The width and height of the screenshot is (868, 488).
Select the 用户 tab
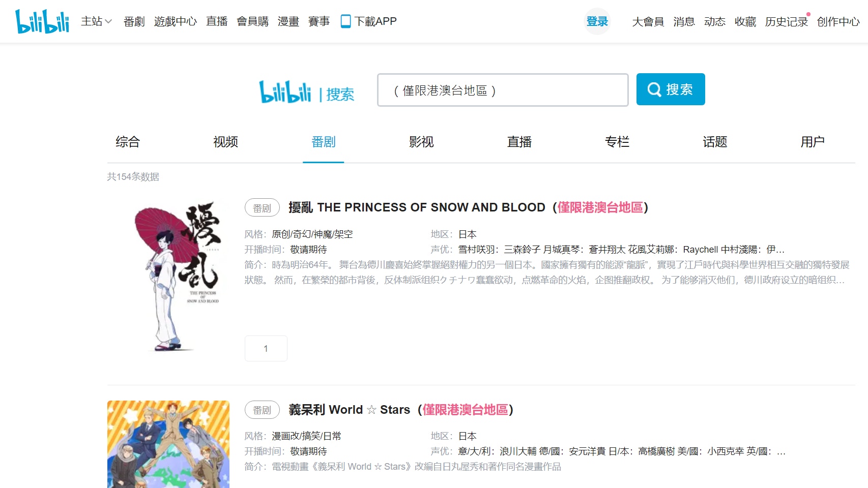pyautogui.click(x=813, y=142)
